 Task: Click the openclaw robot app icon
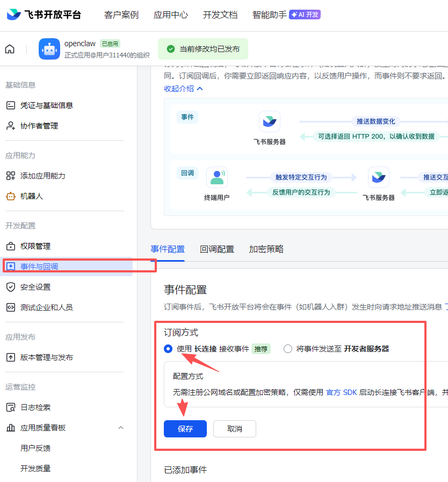49,49
